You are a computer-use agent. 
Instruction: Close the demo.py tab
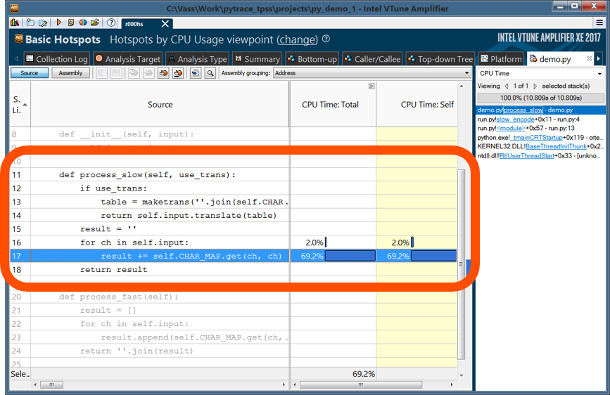589,58
